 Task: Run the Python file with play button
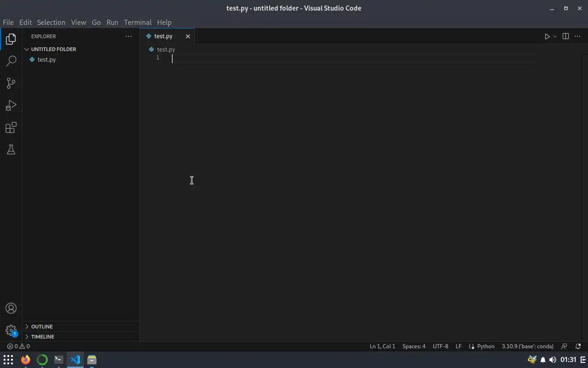click(x=547, y=36)
